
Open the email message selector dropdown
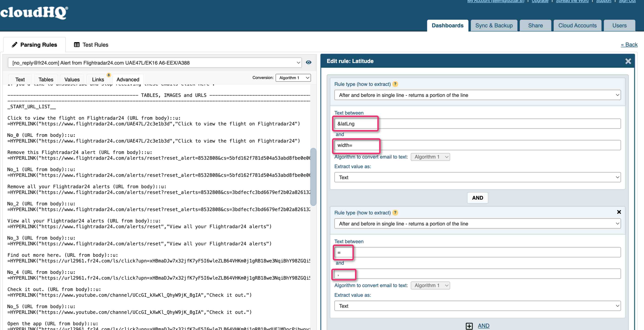click(x=155, y=63)
